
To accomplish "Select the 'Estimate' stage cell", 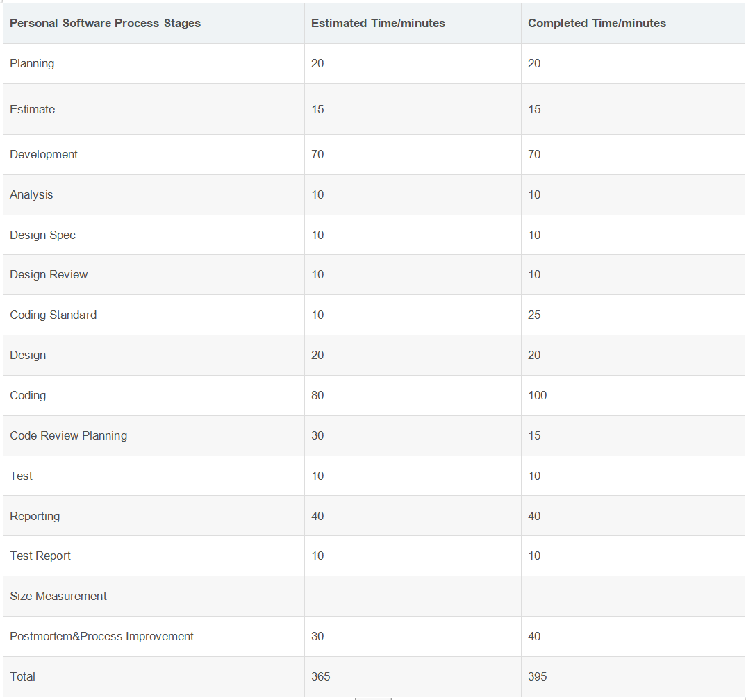I will [33, 110].
